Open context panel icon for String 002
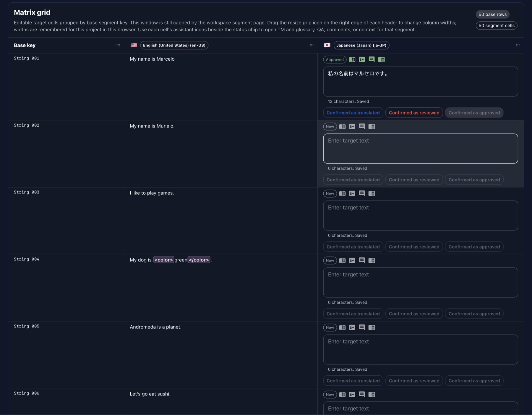Screen dimensions: 532x415 click(372, 127)
